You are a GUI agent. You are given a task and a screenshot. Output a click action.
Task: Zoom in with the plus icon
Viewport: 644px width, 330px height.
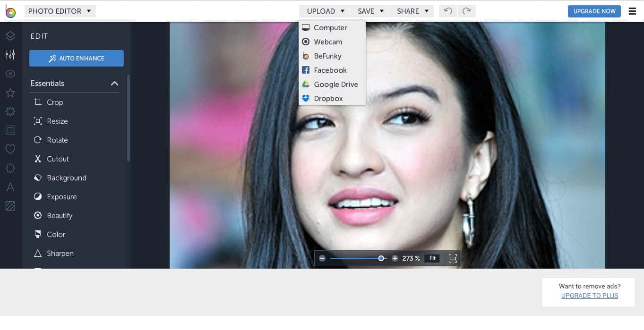tap(395, 258)
